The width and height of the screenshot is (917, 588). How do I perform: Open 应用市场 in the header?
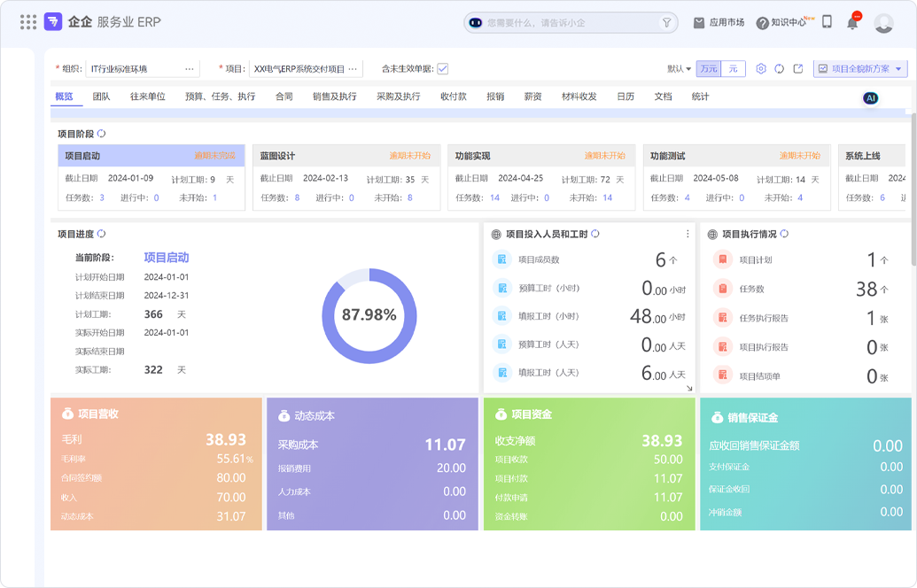[x=719, y=23]
